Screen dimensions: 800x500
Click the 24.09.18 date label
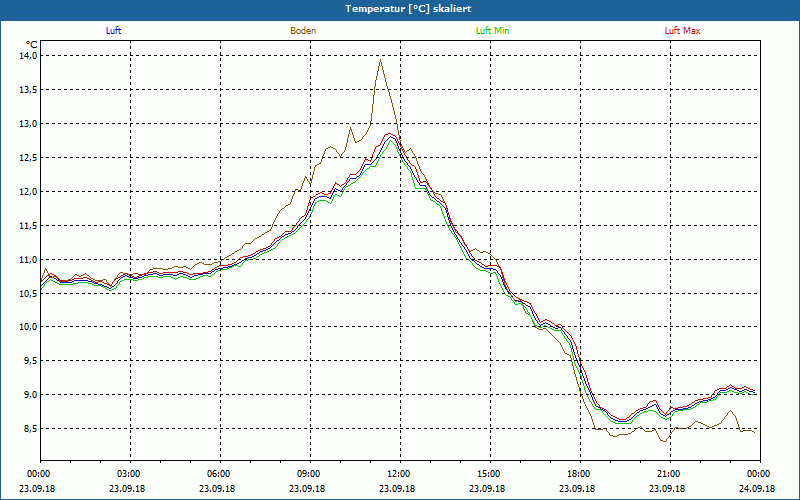click(757, 488)
